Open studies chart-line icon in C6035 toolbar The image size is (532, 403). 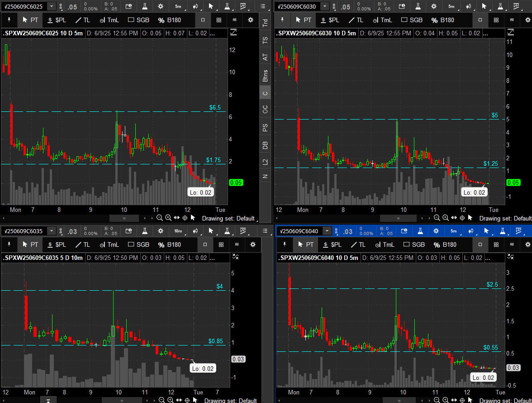click(243, 231)
